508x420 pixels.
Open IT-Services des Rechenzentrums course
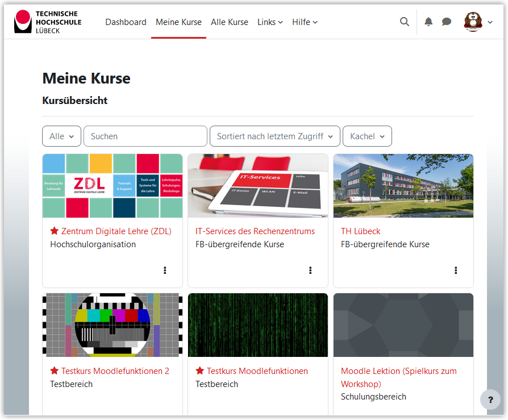click(x=255, y=231)
